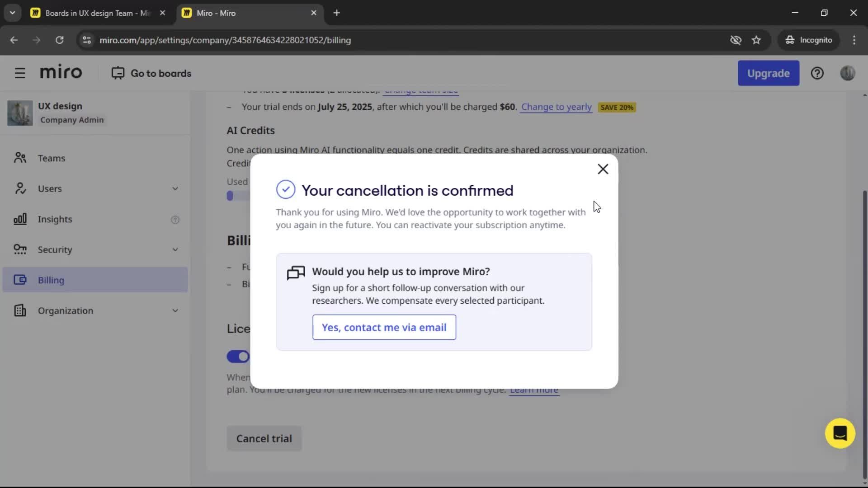Viewport: 868px width, 488px height.
Task: Click the tracking protection eye icon
Action: (736, 40)
